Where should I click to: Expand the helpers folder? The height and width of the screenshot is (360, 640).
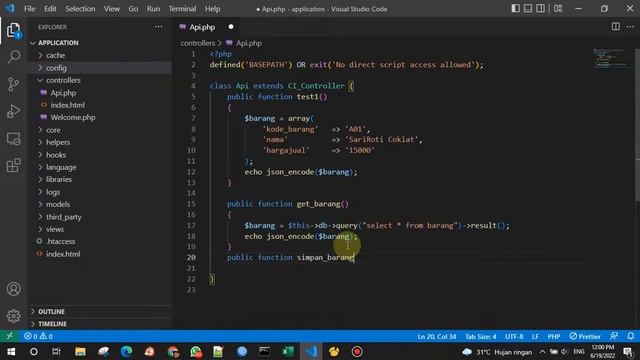point(100,142)
